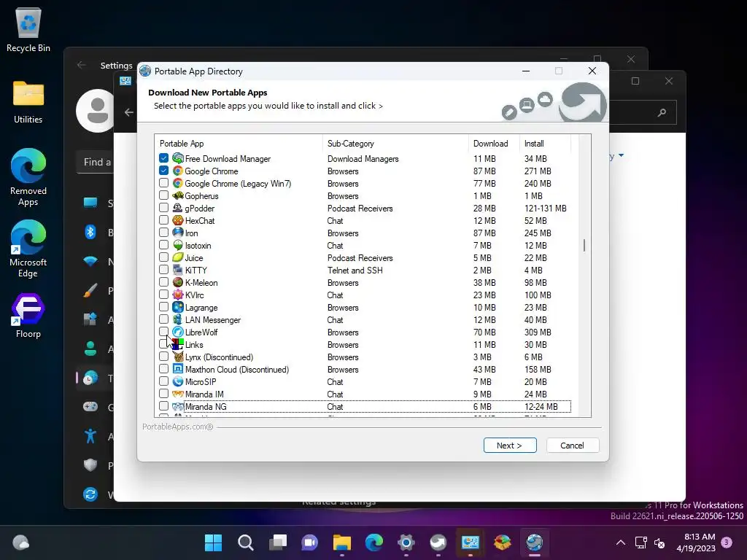
Task: Uncheck the Free Download Manager checkbox
Action: [x=164, y=158]
